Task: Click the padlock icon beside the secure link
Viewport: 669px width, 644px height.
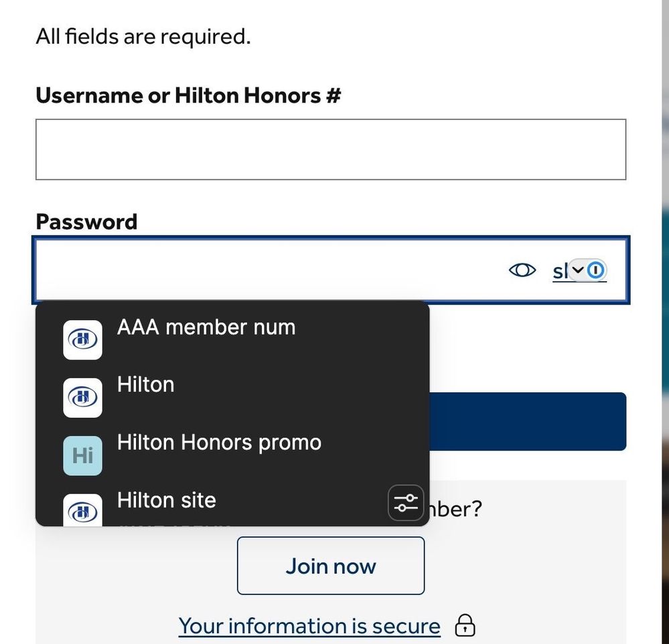Action: [465, 626]
